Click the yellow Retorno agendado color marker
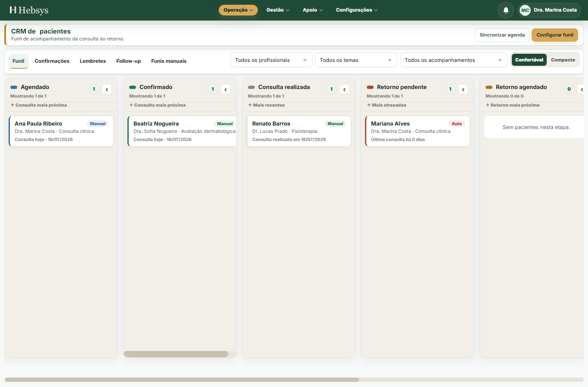588x387 pixels. [489, 87]
